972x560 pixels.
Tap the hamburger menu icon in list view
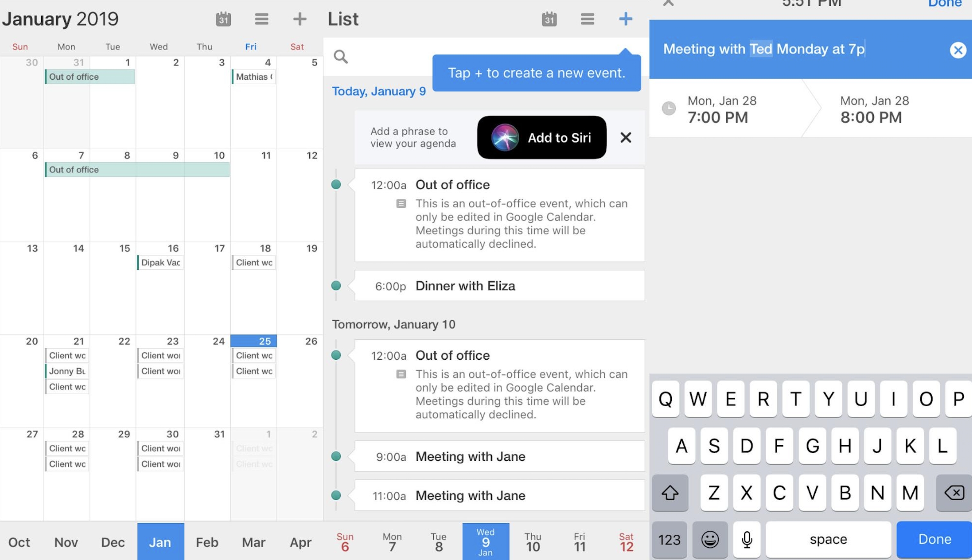coord(586,18)
